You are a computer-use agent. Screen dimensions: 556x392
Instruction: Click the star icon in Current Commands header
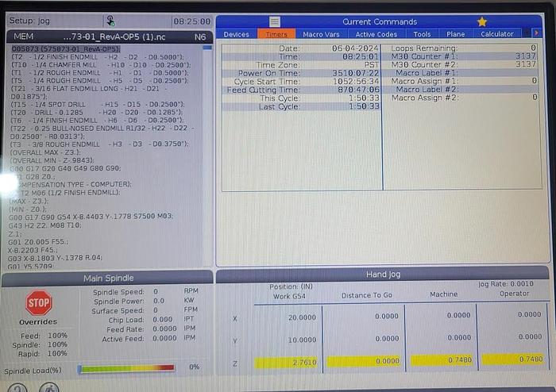481,21
